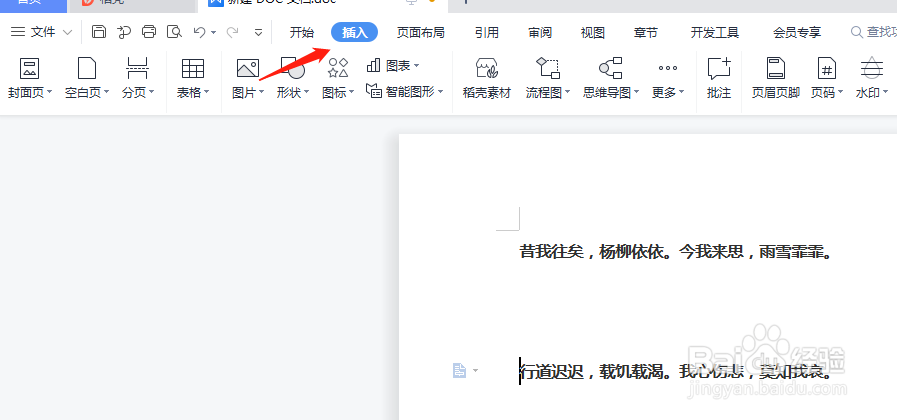Image resolution: width=897 pixels, height=420 pixels.
Task: Click the paragraph layout icon beside text
Action: 459,371
